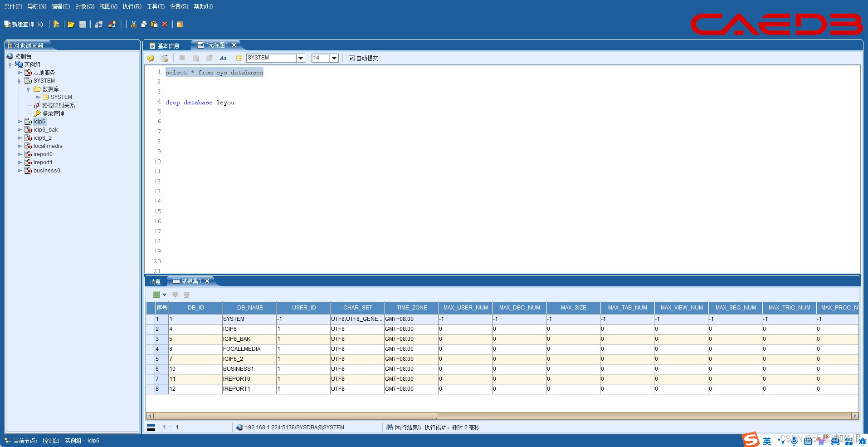The height and width of the screenshot is (447, 868).
Task: Select 登录管理 in the object tree
Action: 53,113
